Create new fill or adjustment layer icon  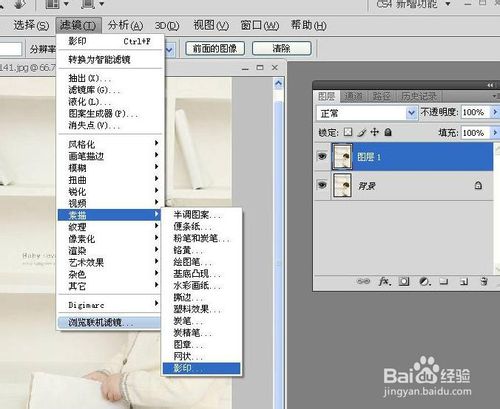424,282
